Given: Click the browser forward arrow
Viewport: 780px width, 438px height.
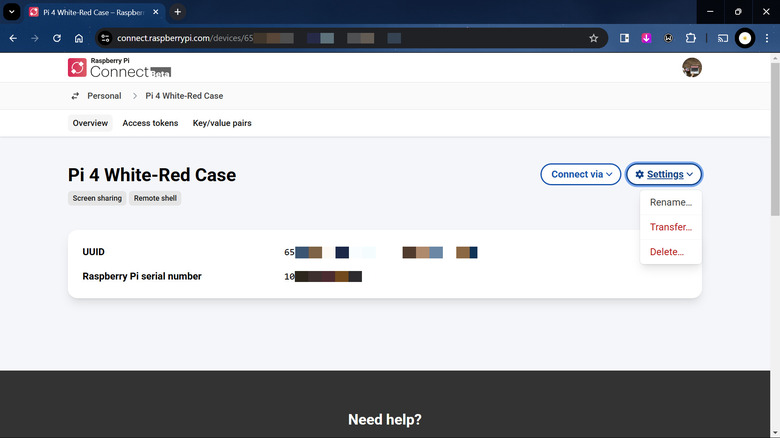Looking at the screenshot, I should 35,38.
